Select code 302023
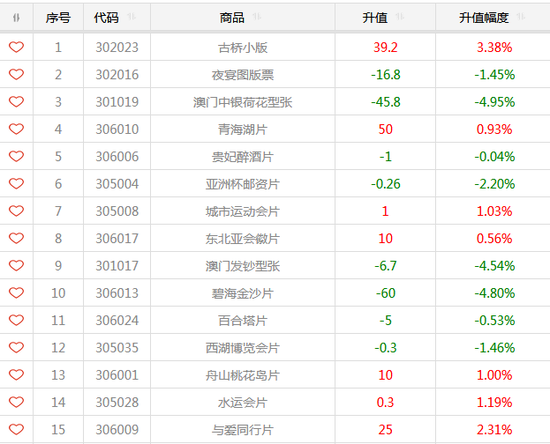 [117, 47]
